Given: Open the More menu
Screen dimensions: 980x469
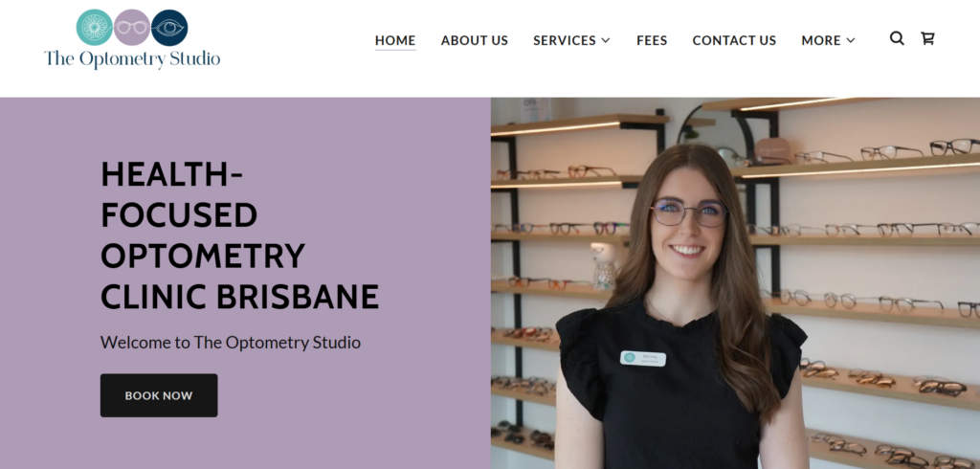Looking at the screenshot, I should [828, 40].
